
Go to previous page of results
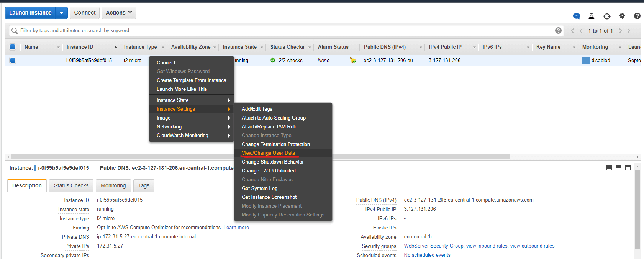click(581, 31)
